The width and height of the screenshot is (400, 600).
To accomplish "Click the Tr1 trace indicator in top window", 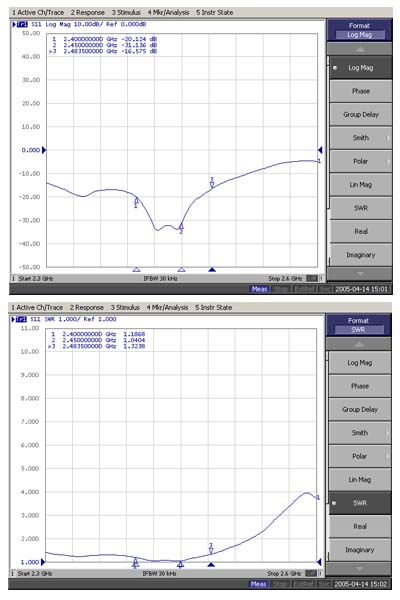I will [20, 24].
